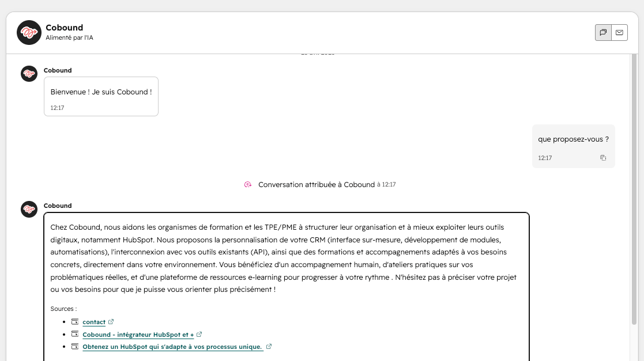Screen dimensions: 644x361
Task: Click the Cobound logo in the header
Action: click(x=29, y=32)
